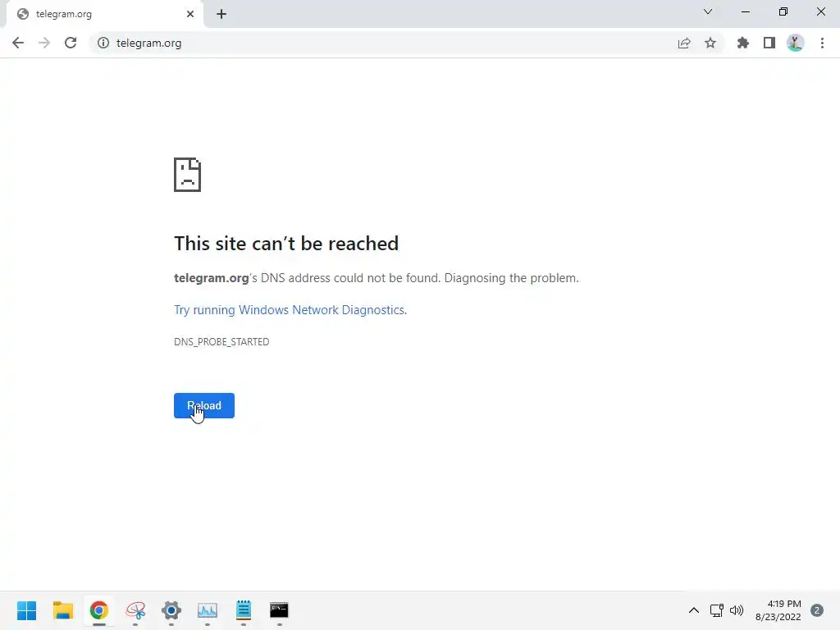Viewport: 840px width, 630px height.
Task: Close the Chrome window
Action: (x=820, y=11)
